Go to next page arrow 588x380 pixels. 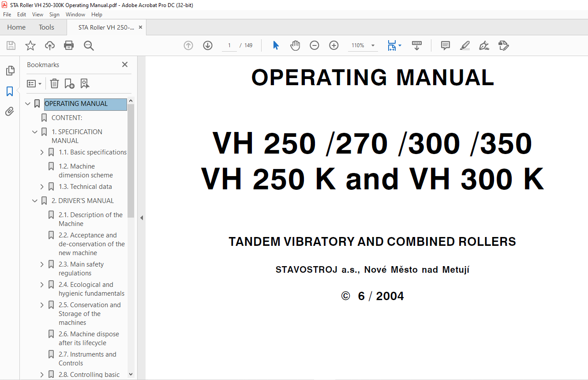click(208, 45)
